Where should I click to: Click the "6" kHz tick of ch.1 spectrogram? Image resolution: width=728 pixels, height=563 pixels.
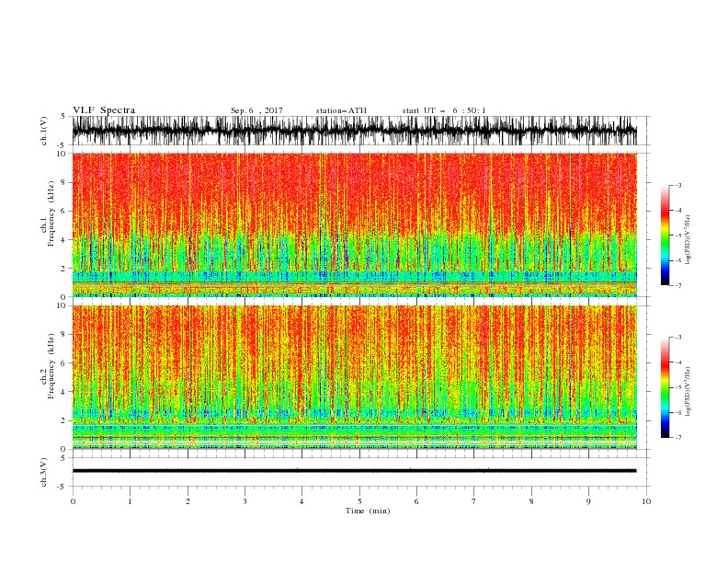pyautogui.click(x=63, y=211)
